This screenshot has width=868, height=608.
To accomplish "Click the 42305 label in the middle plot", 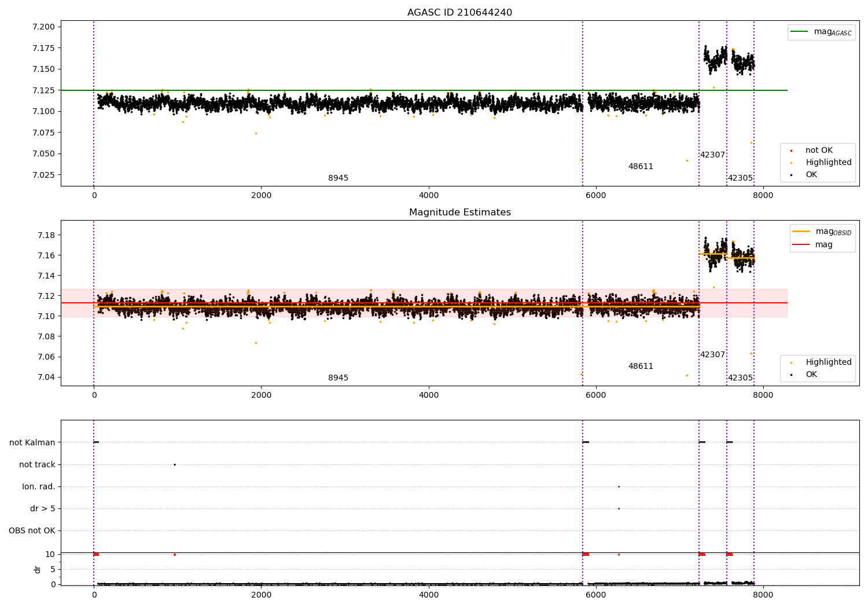I will click(x=740, y=378).
